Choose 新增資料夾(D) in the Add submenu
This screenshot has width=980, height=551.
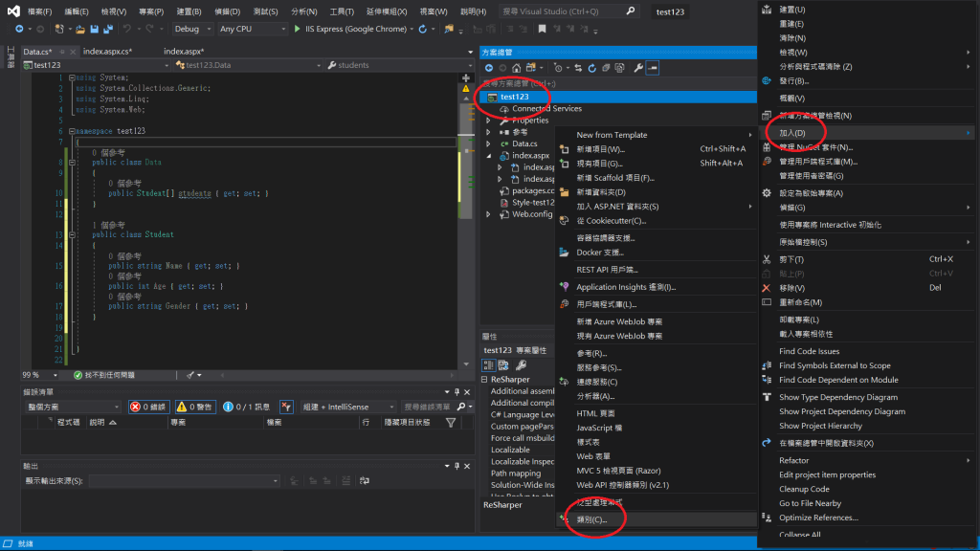[x=657, y=192]
